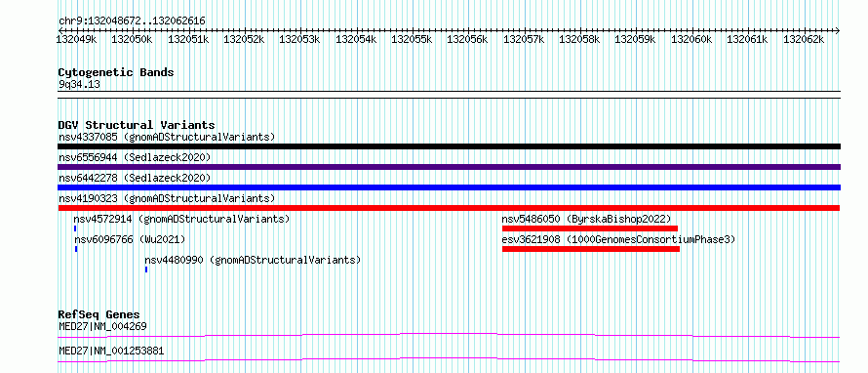Screen dimensions: 868x373
Task: Click the 9q34.13 cytogenetic band label
Action: point(79,85)
